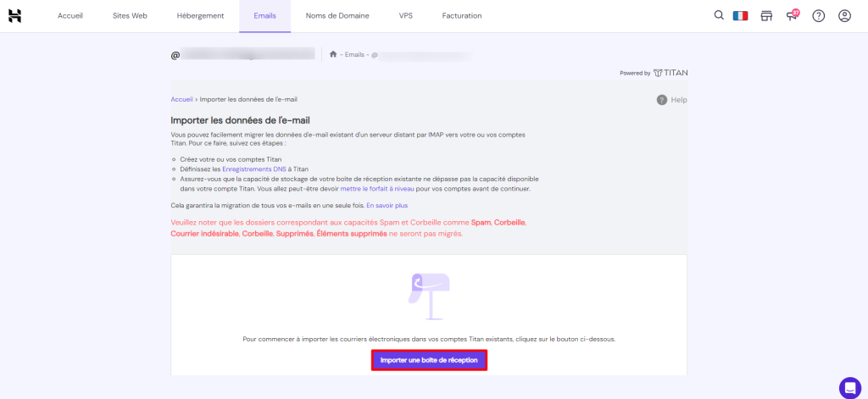
Task: Open Hébergement menu item
Action: (x=200, y=16)
